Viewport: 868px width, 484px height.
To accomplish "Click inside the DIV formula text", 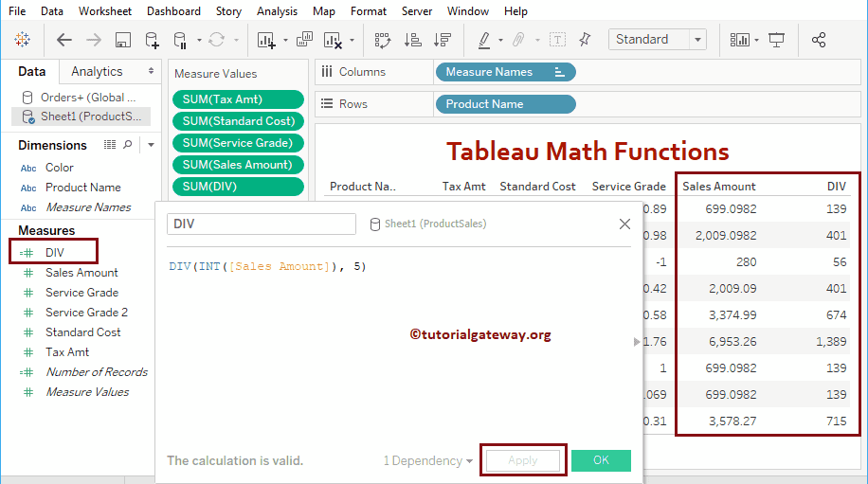I will pyautogui.click(x=267, y=266).
